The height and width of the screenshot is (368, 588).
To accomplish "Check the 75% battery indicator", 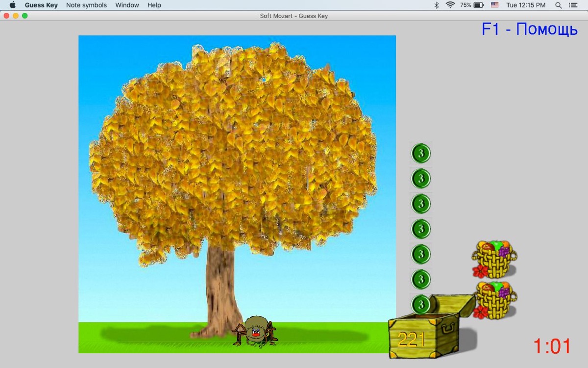I will [x=472, y=5].
